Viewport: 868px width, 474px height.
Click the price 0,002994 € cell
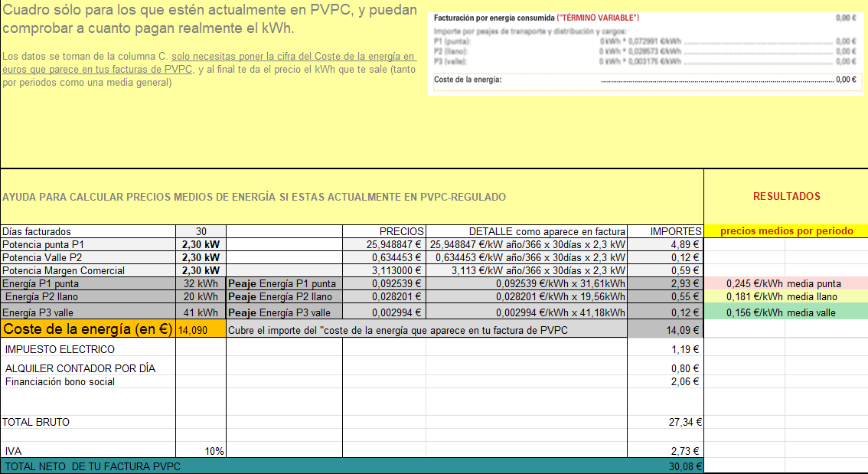click(x=384, y=312)
